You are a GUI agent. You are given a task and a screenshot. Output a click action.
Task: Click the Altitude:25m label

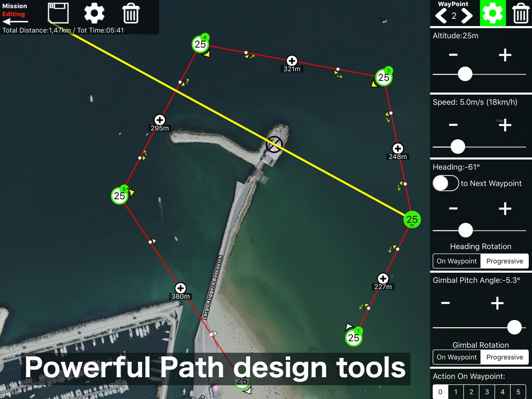(455, 36)
